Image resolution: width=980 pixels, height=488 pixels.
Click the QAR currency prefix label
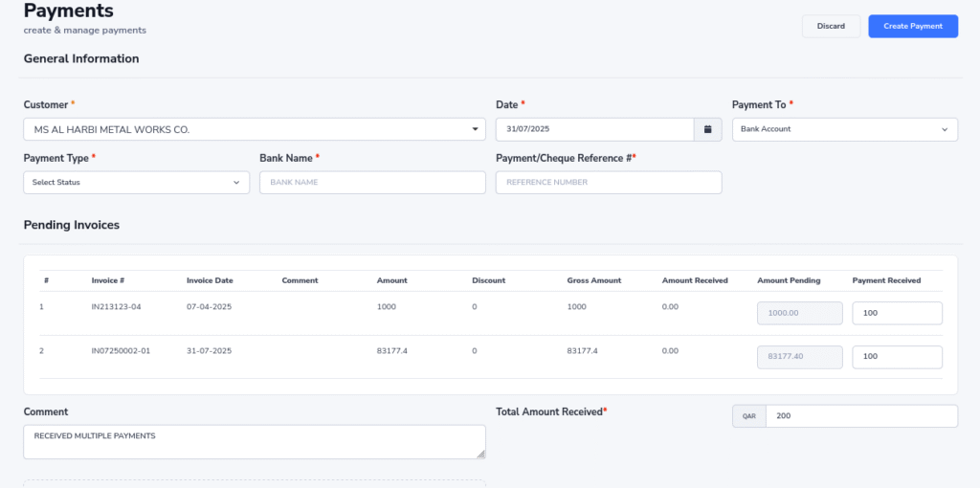coord(749,416)
